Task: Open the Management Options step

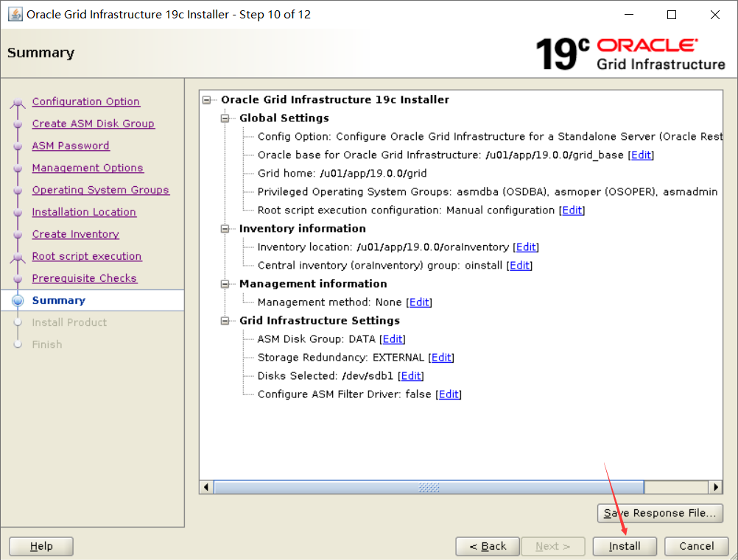Action: [x=88, y=168]
